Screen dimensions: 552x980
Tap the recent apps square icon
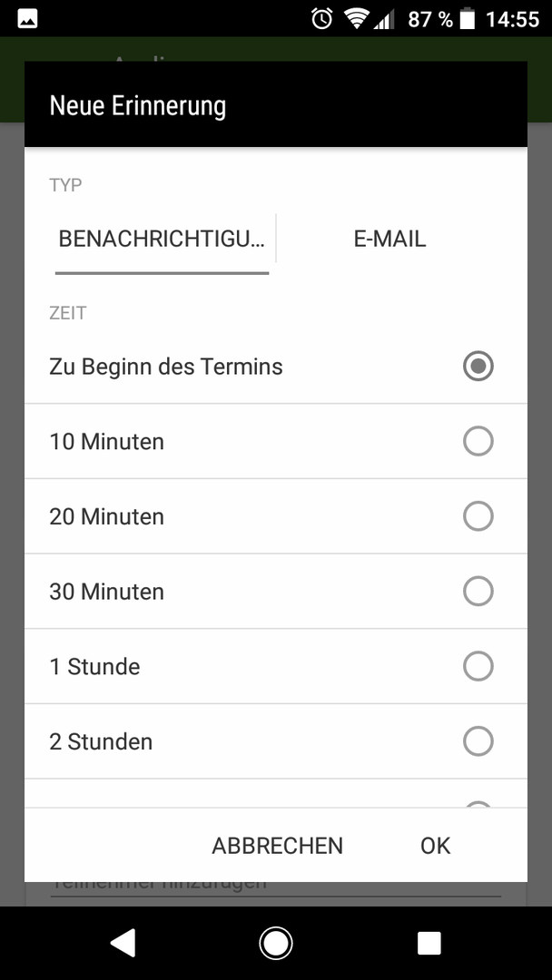pos(429,943)
